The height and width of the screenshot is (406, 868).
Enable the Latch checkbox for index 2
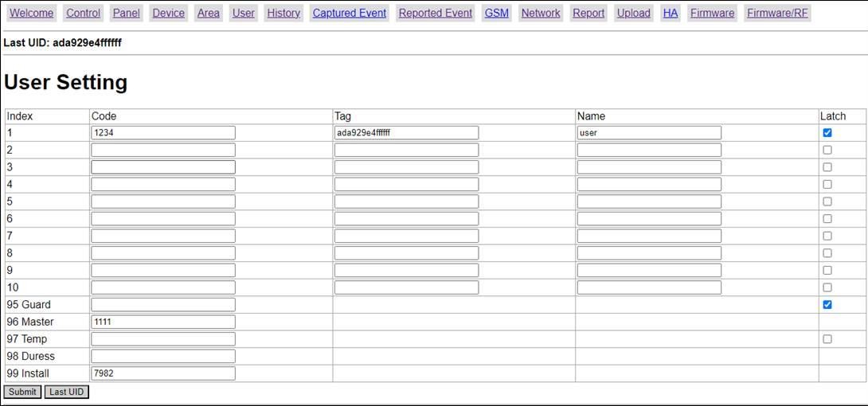click(827, 150)
